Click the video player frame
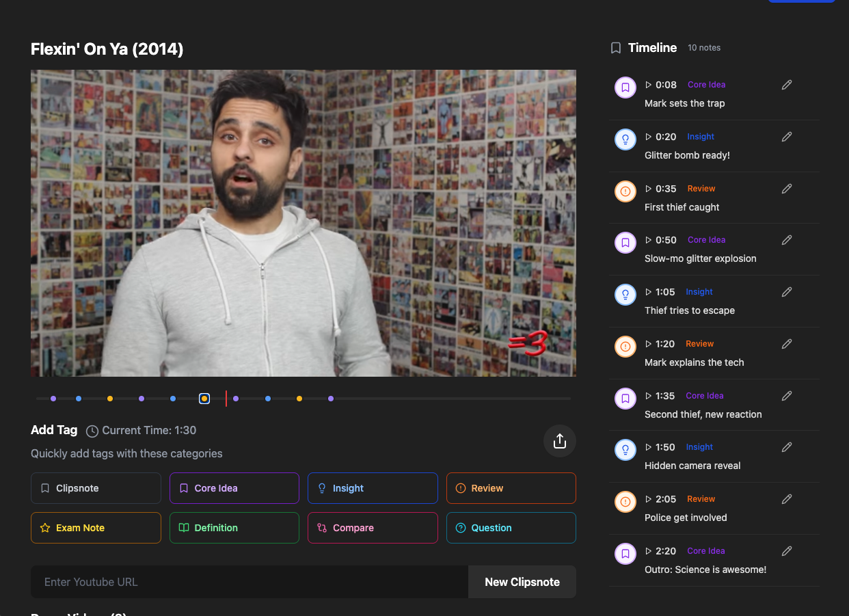849x616 pixels. [304, 223]
